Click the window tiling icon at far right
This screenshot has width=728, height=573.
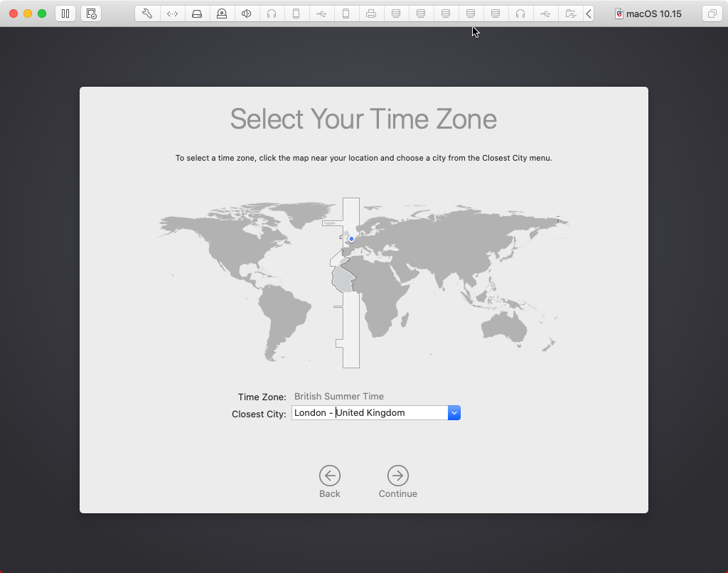coord(713,13)
